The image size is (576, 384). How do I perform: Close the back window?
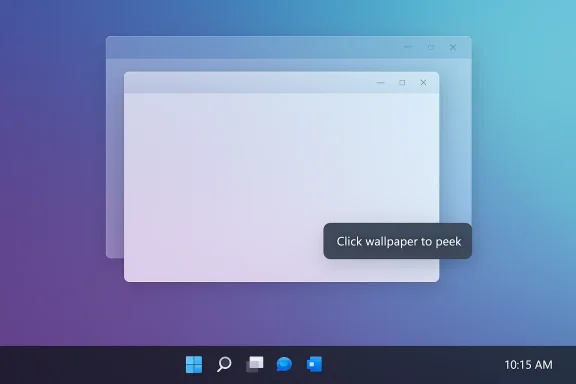coord(453,47)
